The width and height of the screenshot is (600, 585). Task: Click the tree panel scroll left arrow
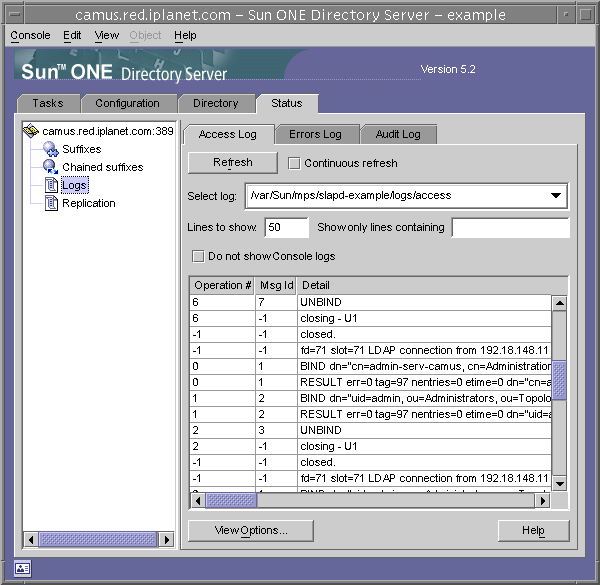tap(31, 540)
